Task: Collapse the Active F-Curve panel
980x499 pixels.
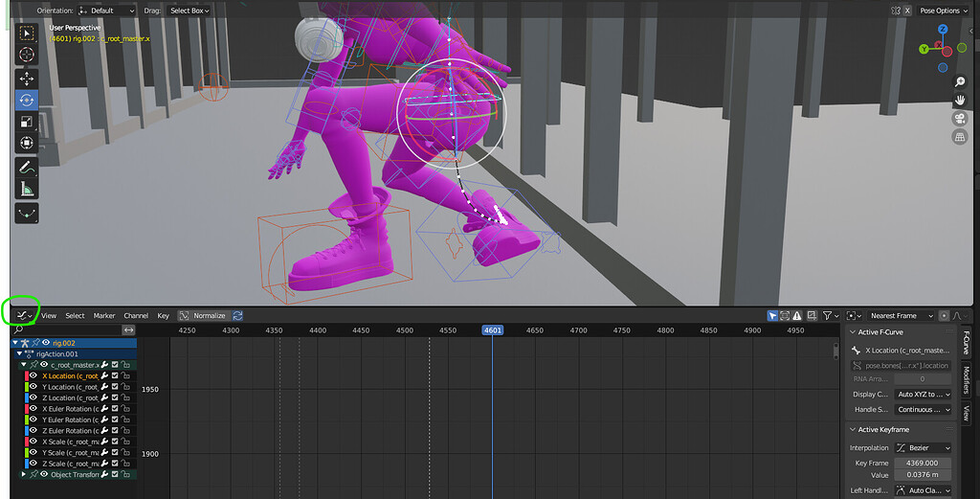Action: click(x=853, y=332)
